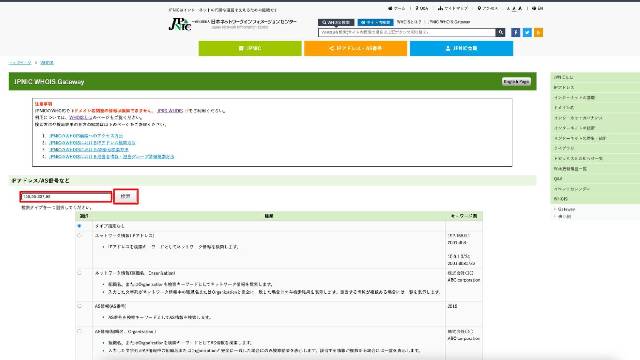
Task: Open the JPNIC Twitter icon
Action: 527,32
